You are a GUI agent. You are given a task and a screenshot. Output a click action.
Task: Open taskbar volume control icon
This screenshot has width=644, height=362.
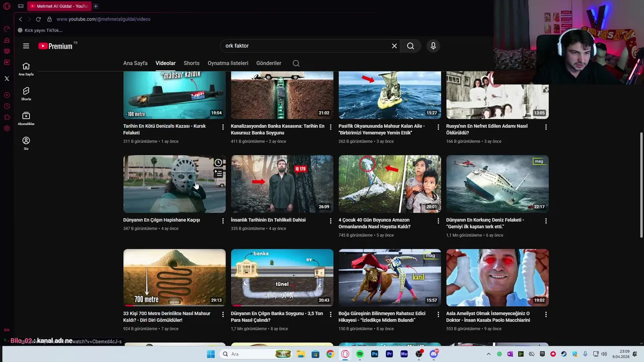pos(604,354)
